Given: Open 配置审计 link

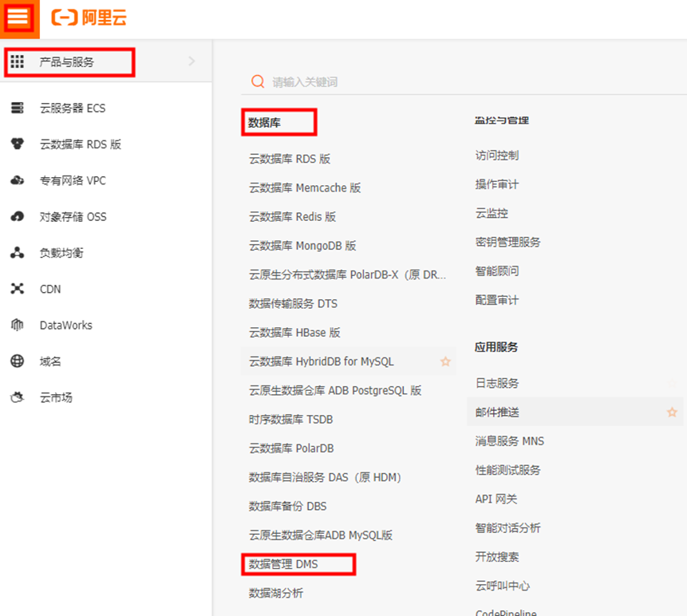Looking at the screenshot, I should (x=497, y=300).
